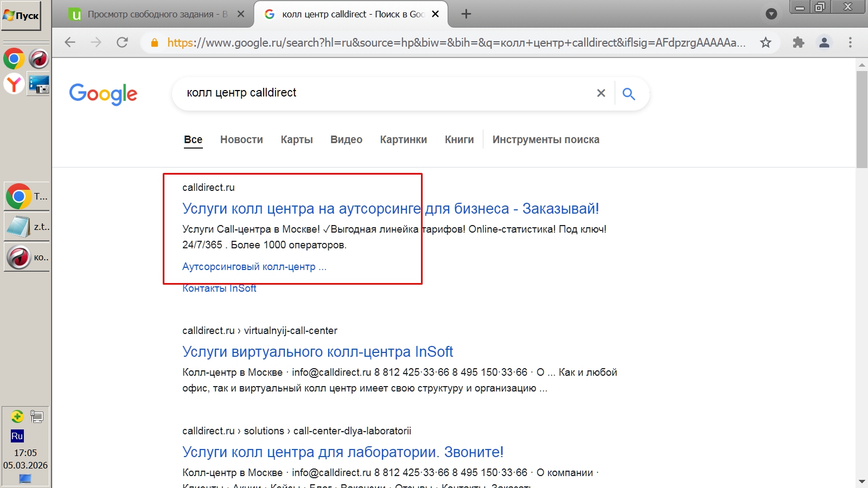
Task: Focus the address bar URL
Action: (456, 42)
